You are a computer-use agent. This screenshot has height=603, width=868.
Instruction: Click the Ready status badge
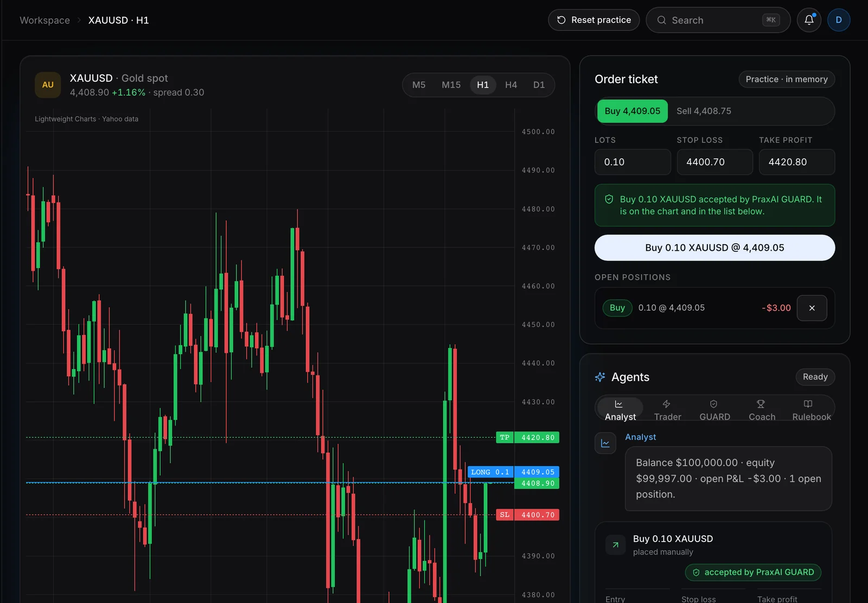[815, 377]
